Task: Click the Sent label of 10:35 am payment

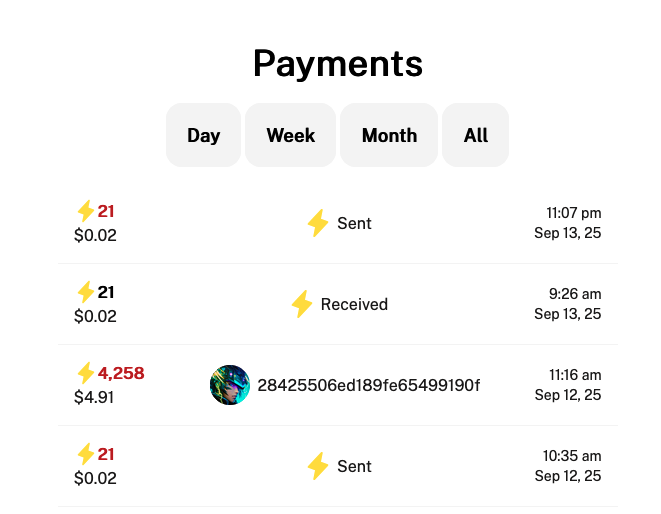Action: 354,466
